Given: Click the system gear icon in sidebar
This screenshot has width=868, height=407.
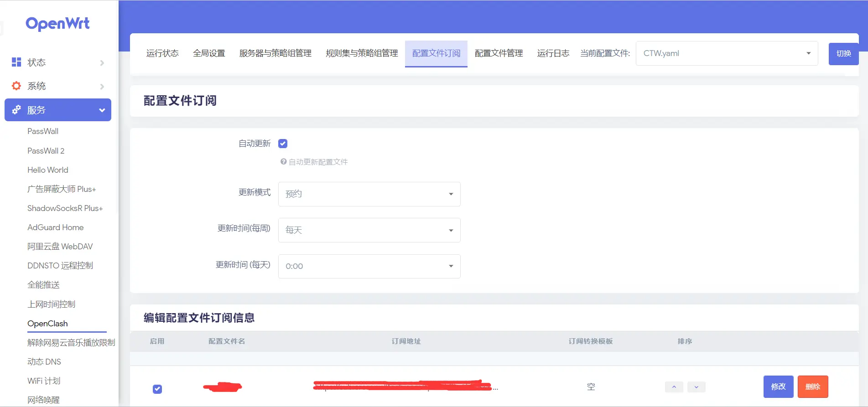Looking at the screenshot, I should click(x=16, y=86).
